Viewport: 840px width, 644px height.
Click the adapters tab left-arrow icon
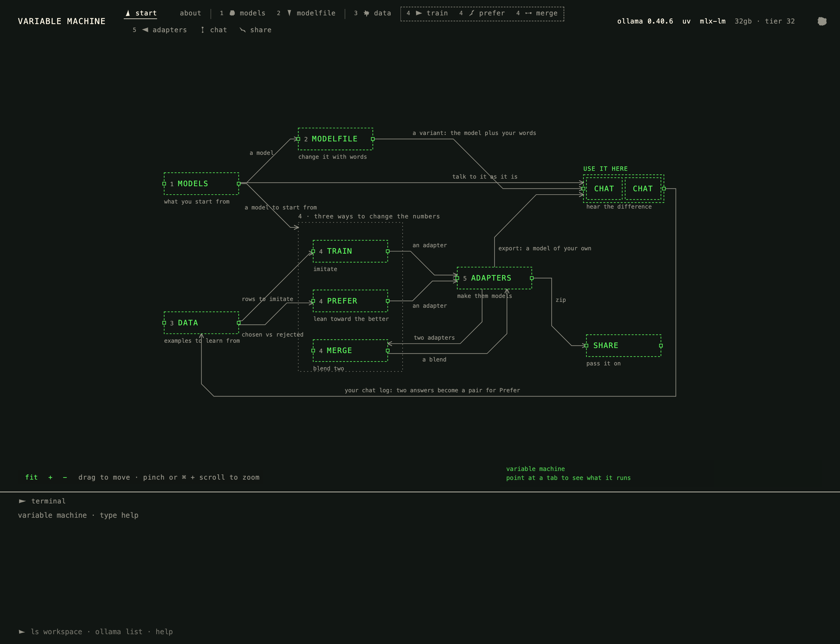click(145, 30)
